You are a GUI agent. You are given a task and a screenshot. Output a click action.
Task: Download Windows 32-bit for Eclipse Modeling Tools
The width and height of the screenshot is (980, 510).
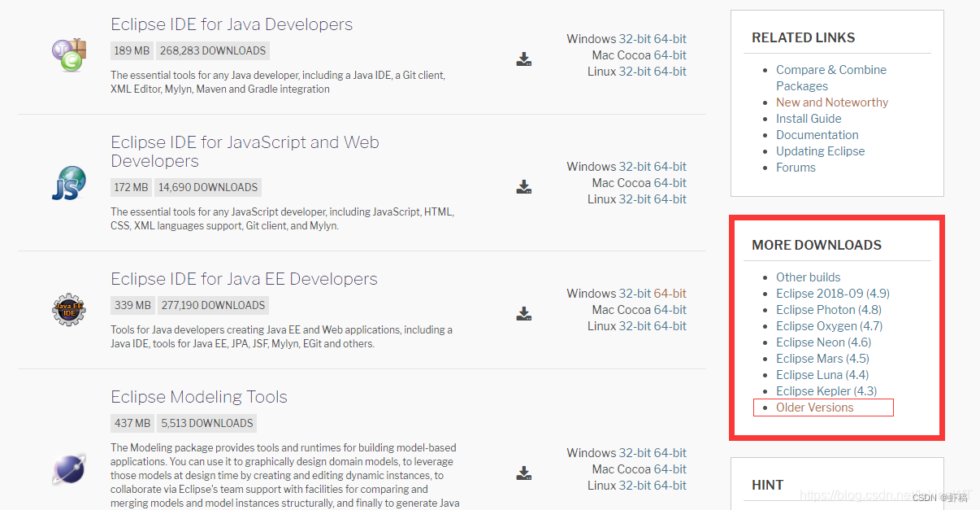[x=635, y=453]
